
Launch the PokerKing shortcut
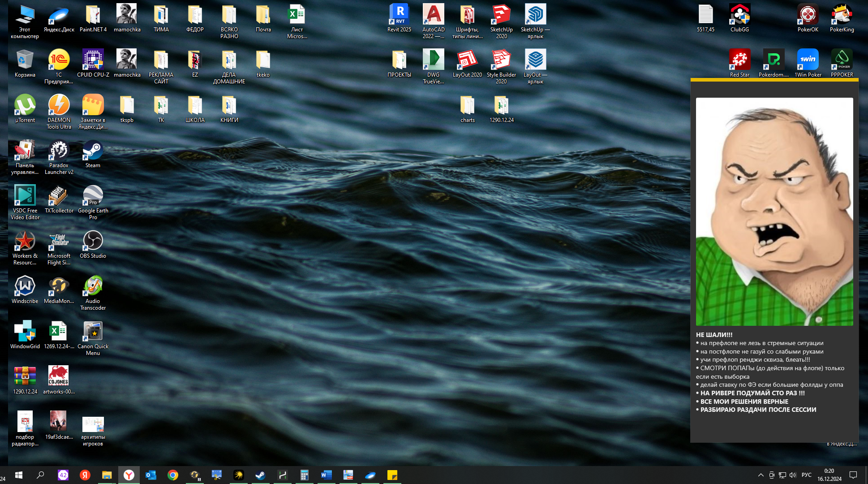tap(842, 18)
